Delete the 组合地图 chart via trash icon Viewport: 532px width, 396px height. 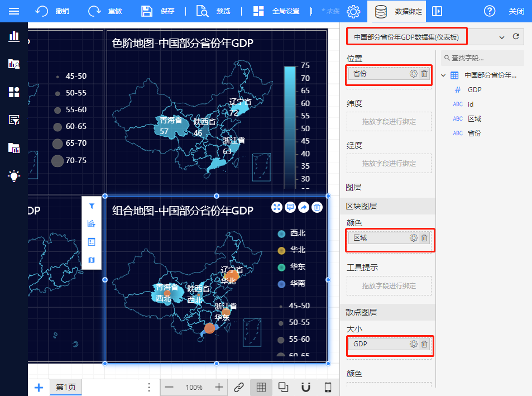(317, 207)
